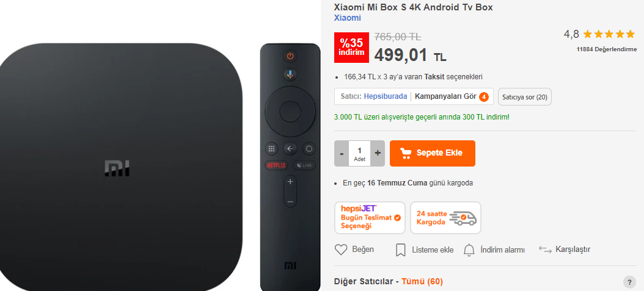Open Satıcıya sor (20) button
The image size is (644, 291).
[524, 97]
